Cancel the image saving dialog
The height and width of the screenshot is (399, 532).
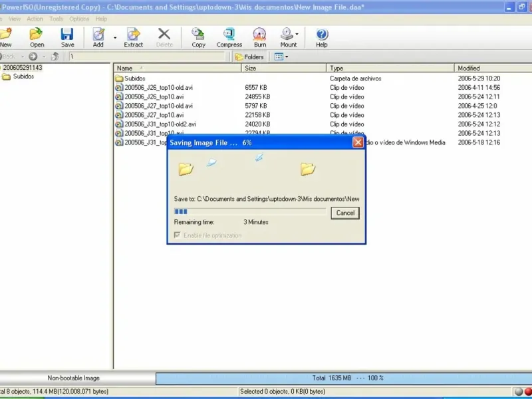pyautogui.click(x=345, y=213)
